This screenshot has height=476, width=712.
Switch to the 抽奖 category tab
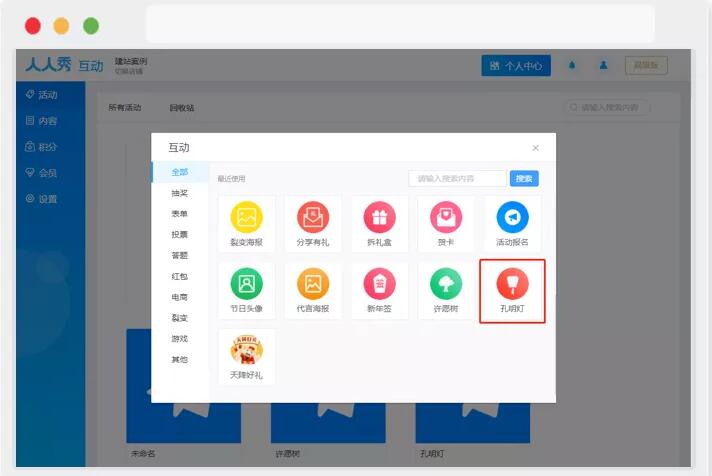(179, 193)
